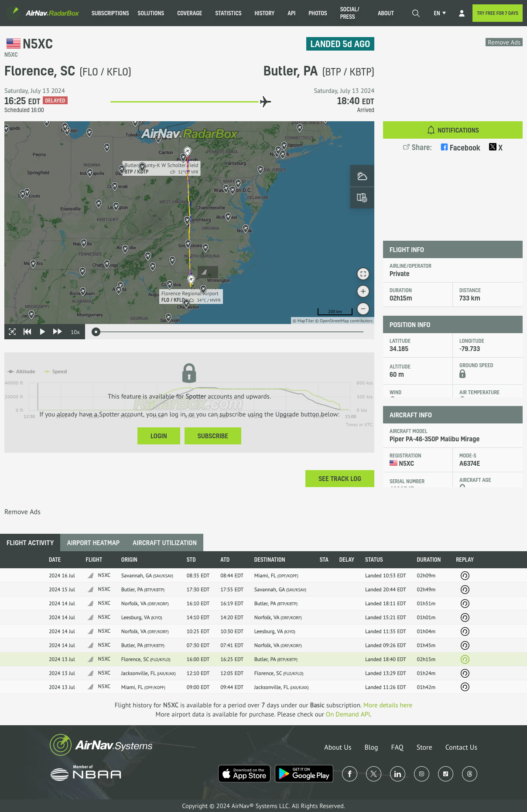The image size is (527, 812).
Task: Open replay for Norfolk to Leesburg flight
Action: point(465,631)
